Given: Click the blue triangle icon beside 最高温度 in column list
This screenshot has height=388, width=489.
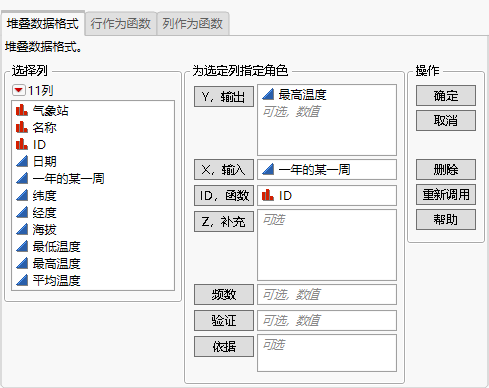Looking at the screenshot, I should (22, 263).
